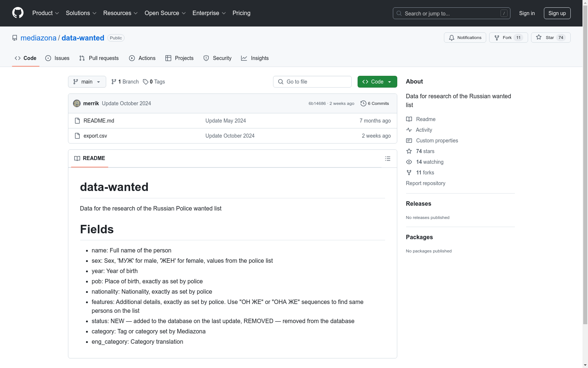Expand the Resources menu

click(121, 13)
